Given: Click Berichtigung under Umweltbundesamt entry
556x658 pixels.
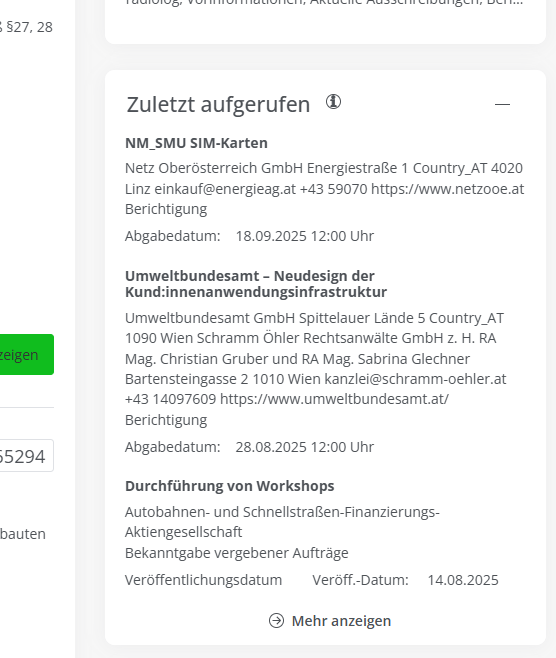Looking at the screenshot, I should (166, 420).
